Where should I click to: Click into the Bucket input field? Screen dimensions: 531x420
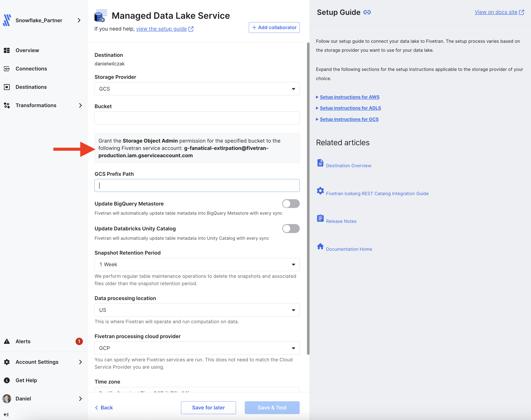coord(197,118)
